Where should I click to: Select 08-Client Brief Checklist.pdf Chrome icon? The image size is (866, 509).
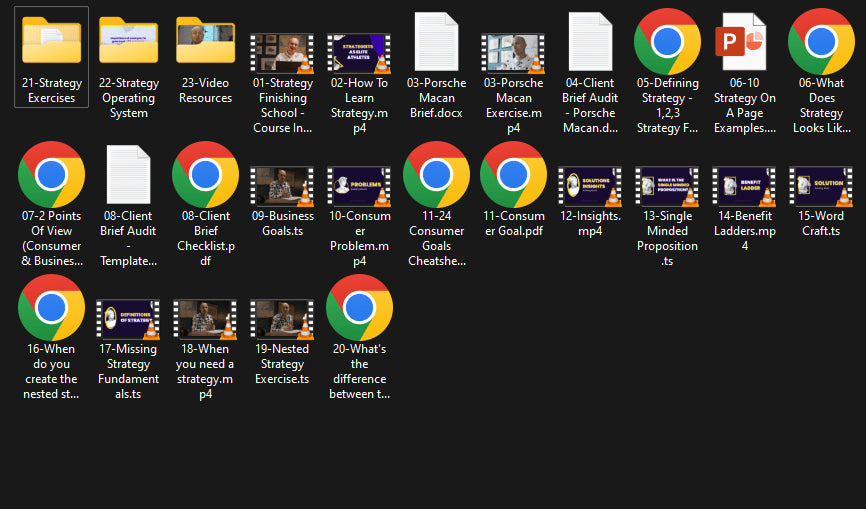coord(205,174)
